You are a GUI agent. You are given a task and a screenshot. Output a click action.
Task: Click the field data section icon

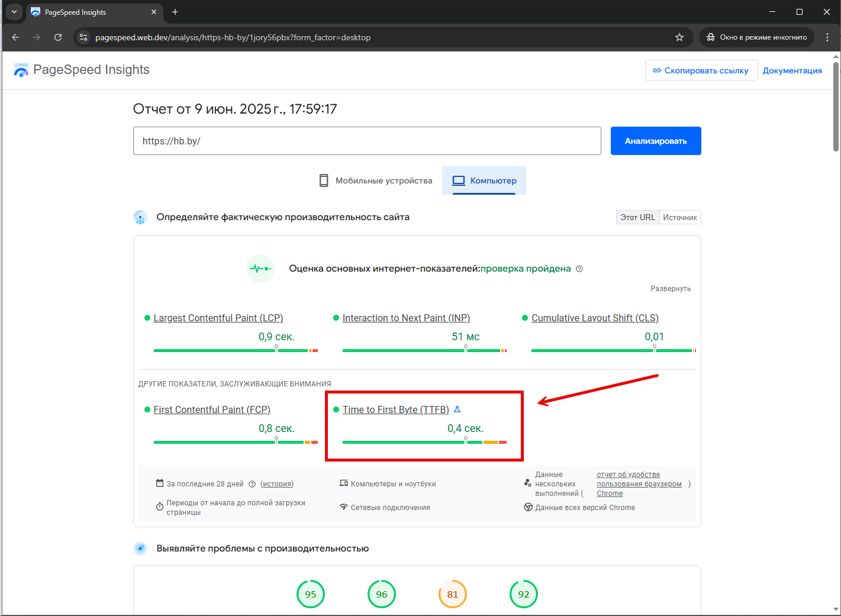pyautogui.click(x=140, y=217)
